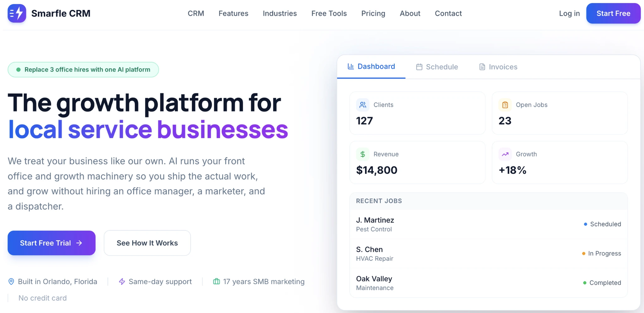Image resolution: width=644 pixels, height=313 pixels.
Task: Click the green dot beside Completed
Action: pyautogui.click(x=584, y=283)
